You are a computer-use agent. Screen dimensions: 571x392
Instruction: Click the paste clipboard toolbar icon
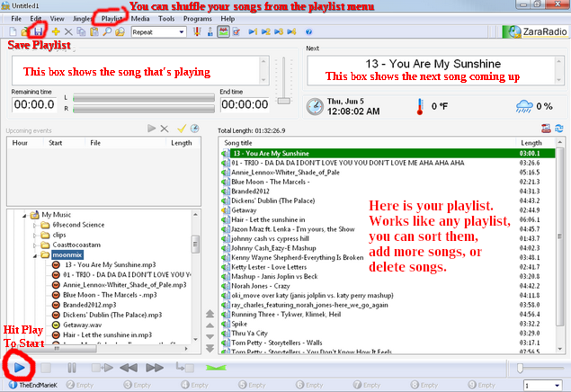(94, 31)
